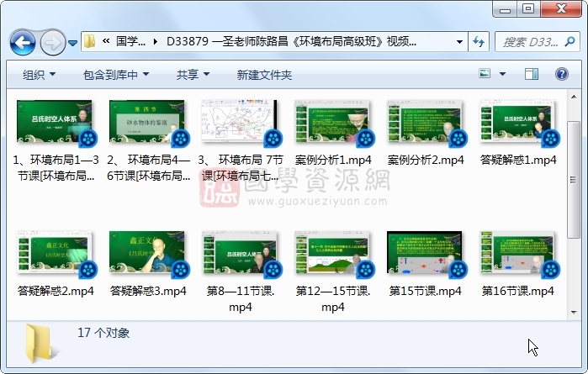
Task: Click the folder icon in address bar
Action: pos(89,41)
